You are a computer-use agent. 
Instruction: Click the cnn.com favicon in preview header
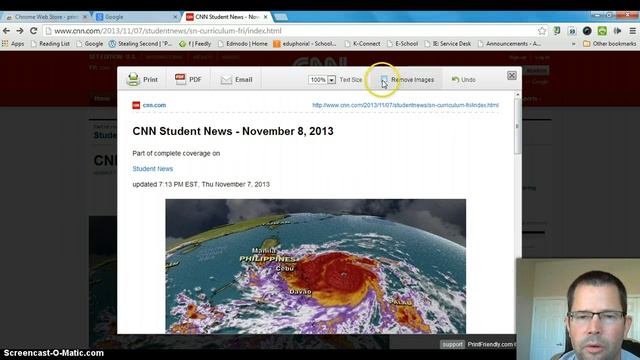coord(136,105)
